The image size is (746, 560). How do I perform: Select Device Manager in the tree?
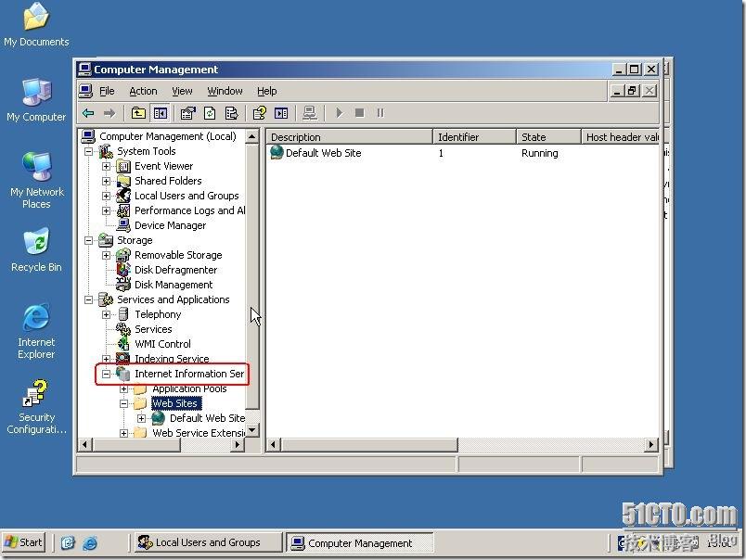(171, 225)
